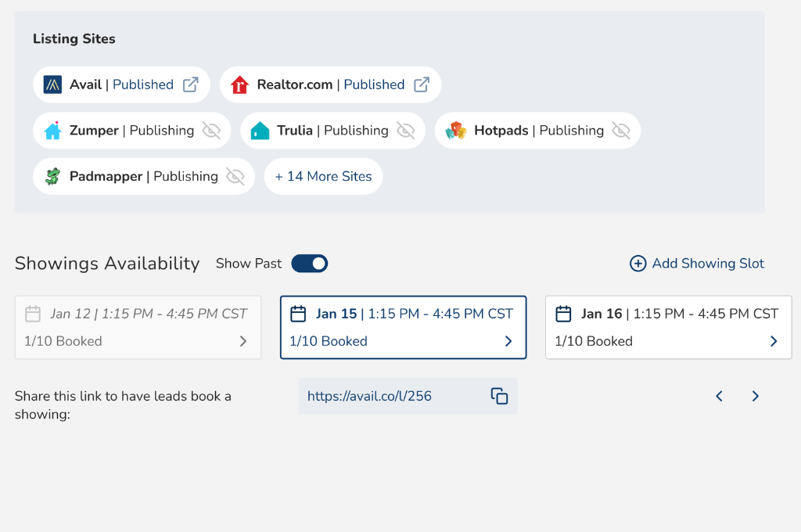Click the Jan 15 calendar icon

click(x=297, y=313)
